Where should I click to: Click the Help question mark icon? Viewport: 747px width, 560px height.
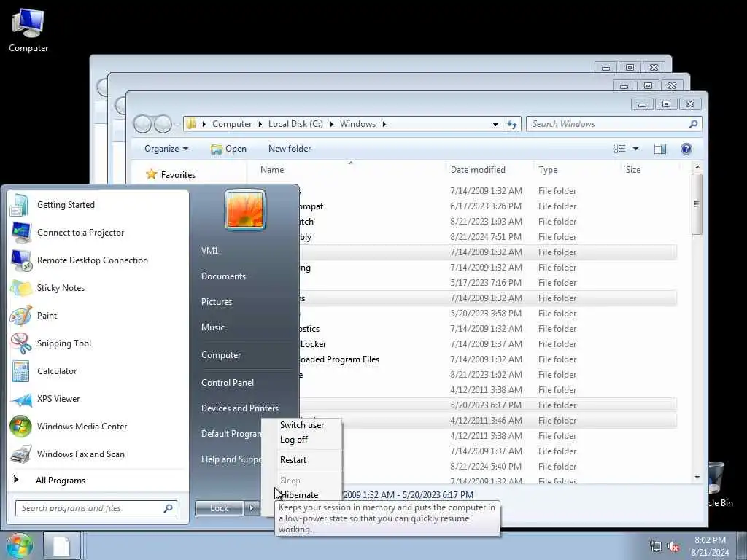click(x=686, y=149)
